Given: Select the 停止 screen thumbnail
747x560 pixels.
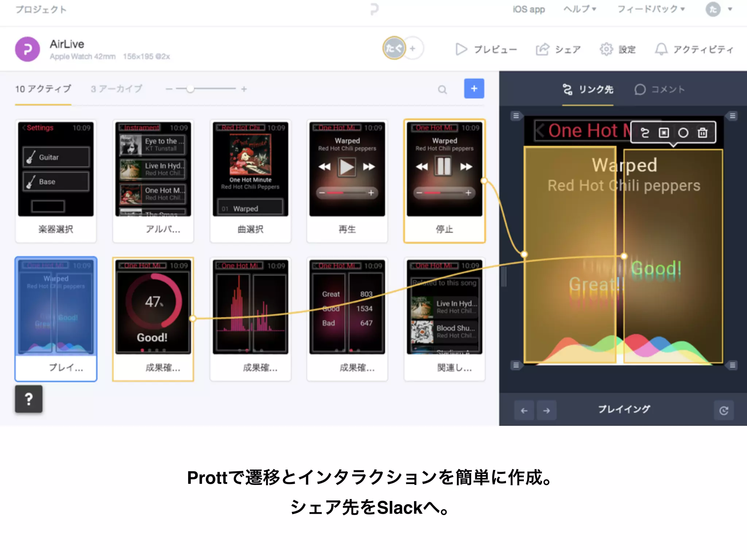Looking at the screenshot, I should pyautogui.click(x=445, y=181).
